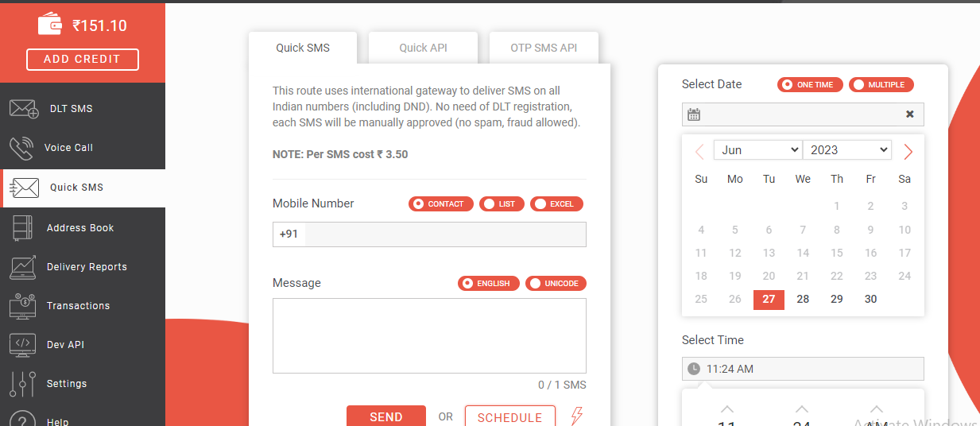The width and height of the screenshot is (980, 426).
Task: Switch to Quick SMS tab
Action: 303,48
